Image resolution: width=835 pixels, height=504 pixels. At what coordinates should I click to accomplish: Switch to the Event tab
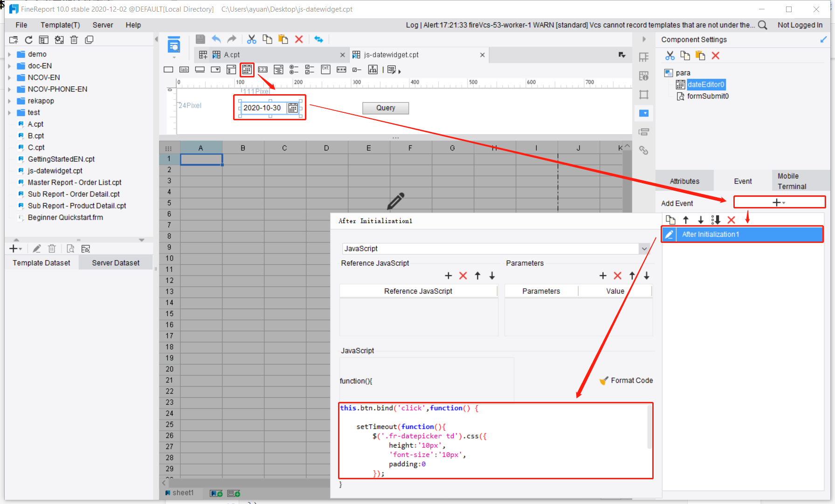(743, 181)
